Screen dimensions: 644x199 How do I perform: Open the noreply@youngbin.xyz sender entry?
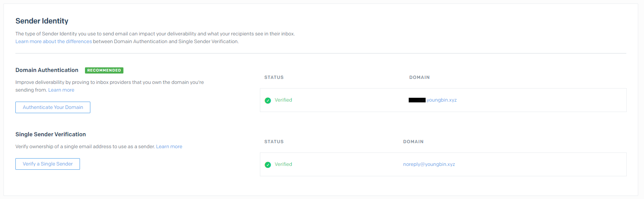429,164
